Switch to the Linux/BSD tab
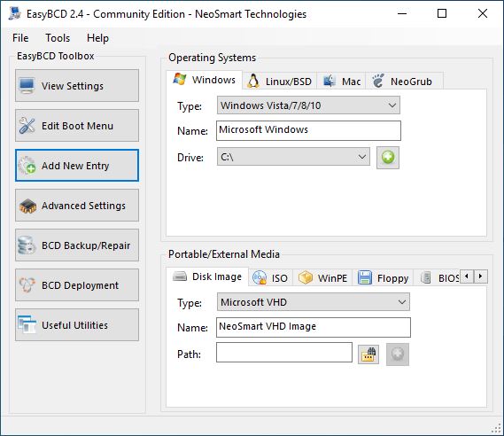 (x=280, y=82)
